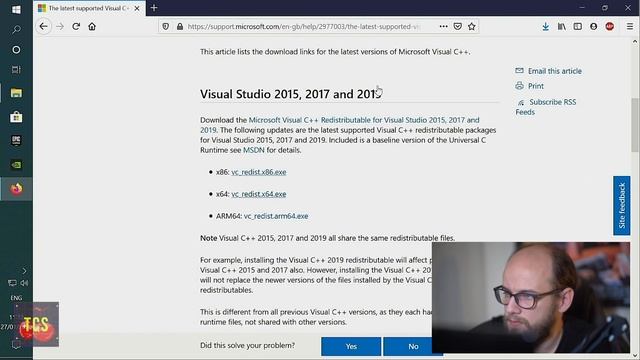The height and width of the screenshot is (360, 640).
Task: Open volume control in system tray
Action: pos(24,283)
